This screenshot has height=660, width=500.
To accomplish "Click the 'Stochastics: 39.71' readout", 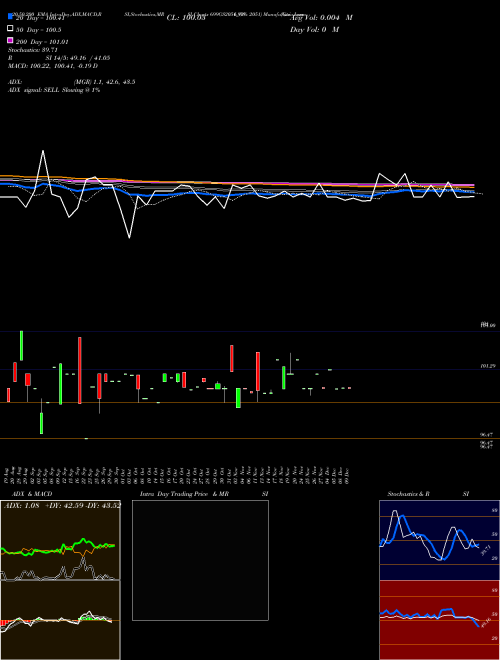I will (33, 50).
